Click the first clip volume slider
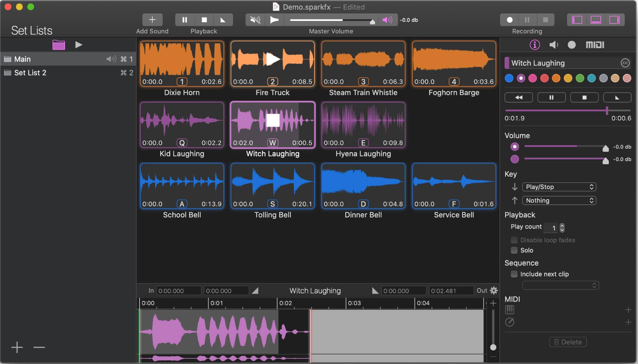 (x=567, y=147)
